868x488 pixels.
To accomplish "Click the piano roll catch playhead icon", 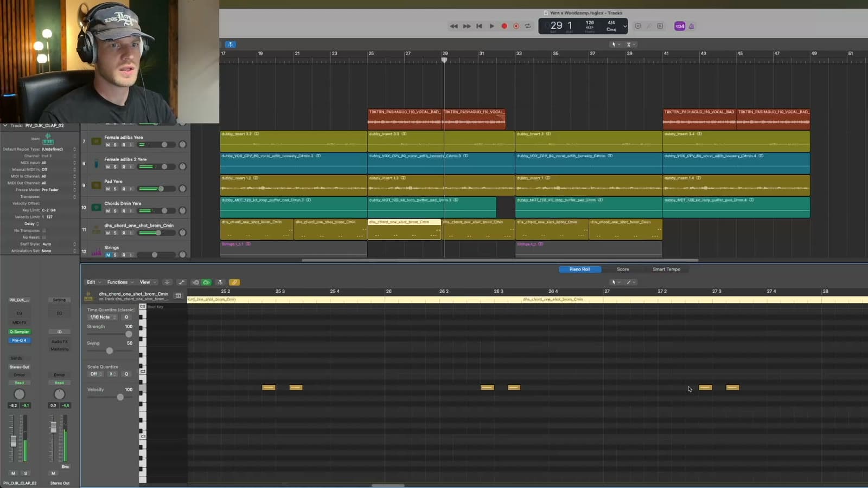I will click(x=220, y=282).
